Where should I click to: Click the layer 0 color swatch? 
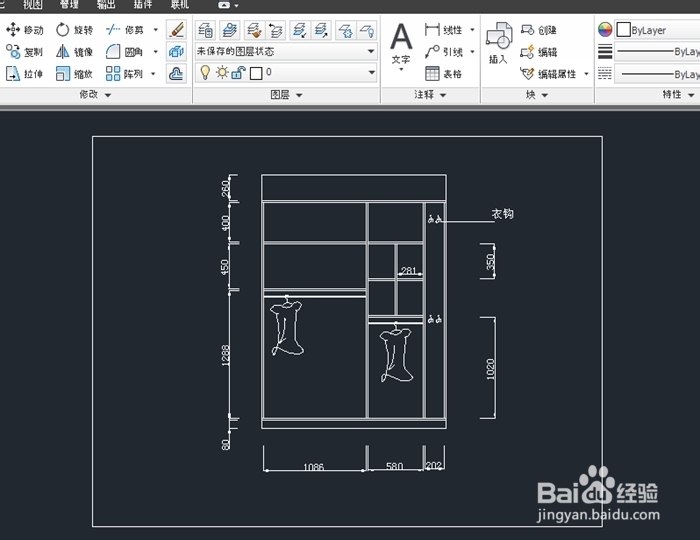256,73
